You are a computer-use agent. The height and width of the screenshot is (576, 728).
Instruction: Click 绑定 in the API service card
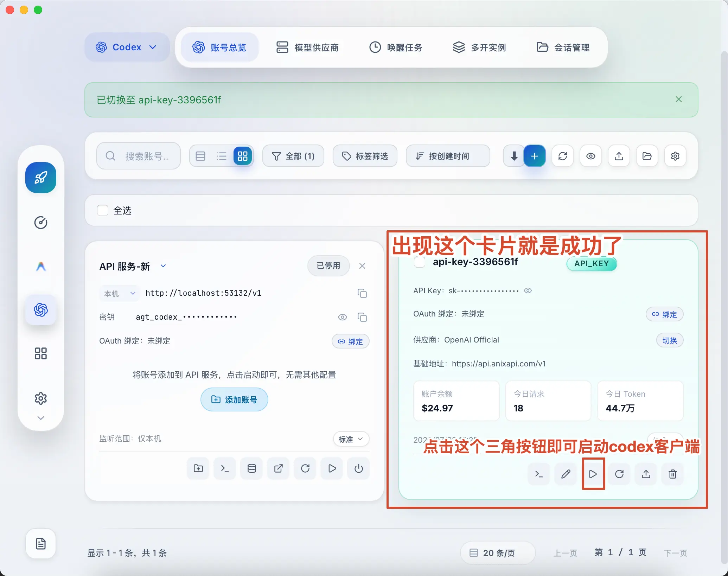click(x=350, y=341)
